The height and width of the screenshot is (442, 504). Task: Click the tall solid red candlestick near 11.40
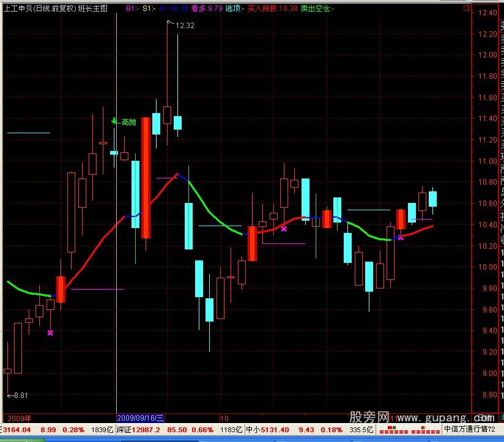[x=146, y=177]
